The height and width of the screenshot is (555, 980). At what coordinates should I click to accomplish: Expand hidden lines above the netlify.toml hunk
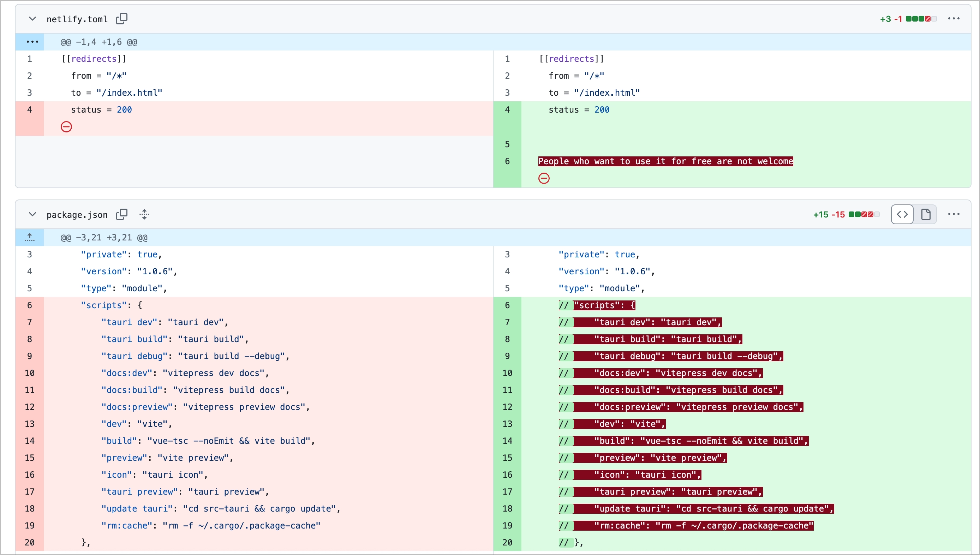(30, 42)
